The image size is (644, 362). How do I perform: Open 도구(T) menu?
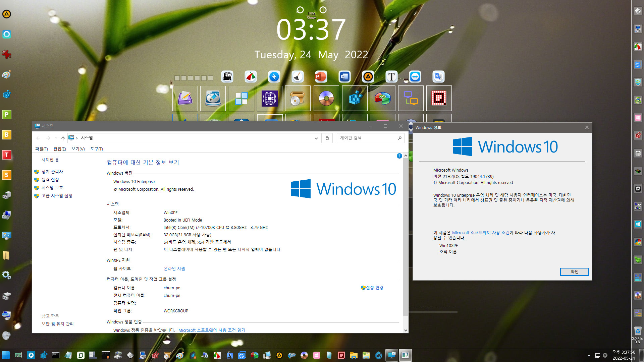[97, 149]
